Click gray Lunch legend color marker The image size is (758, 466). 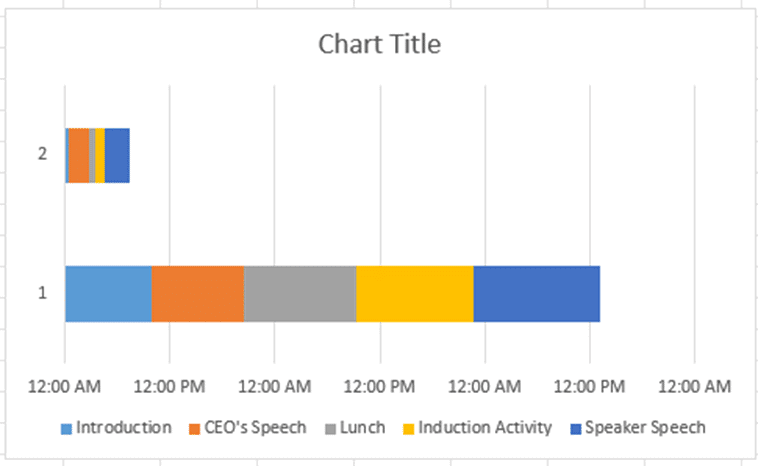[x=329, y=429]
